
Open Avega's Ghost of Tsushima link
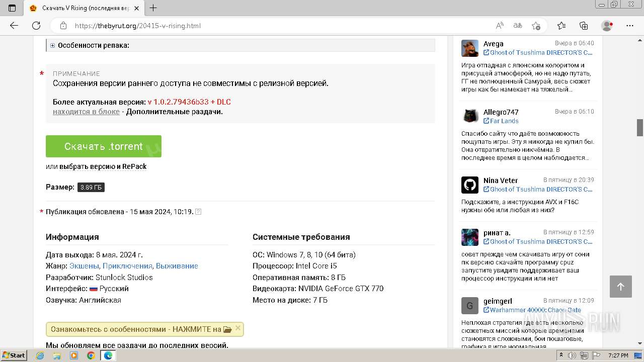pyautogui.click(x=538, y=52)
